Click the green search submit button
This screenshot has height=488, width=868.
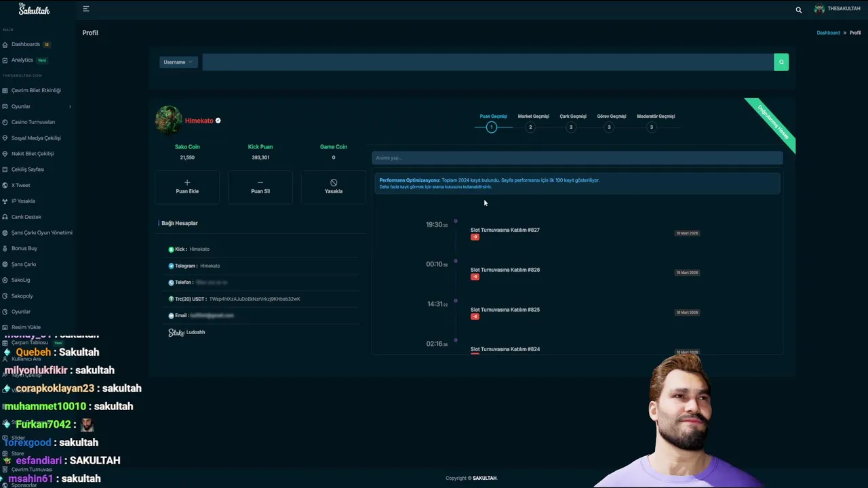pos(781,62)
